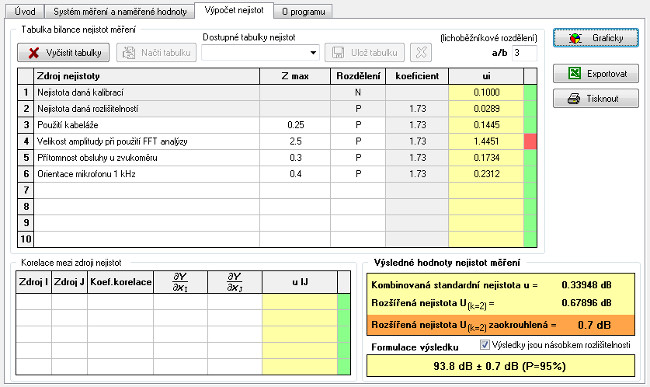
Task: Click the ui value 0.1000
Action: click(x=486, y=92)
